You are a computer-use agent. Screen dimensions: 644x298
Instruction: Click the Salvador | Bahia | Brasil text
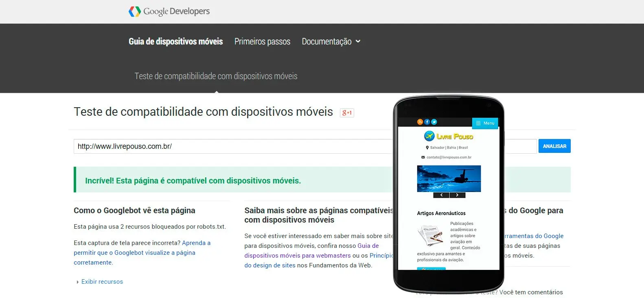(449, 148)
